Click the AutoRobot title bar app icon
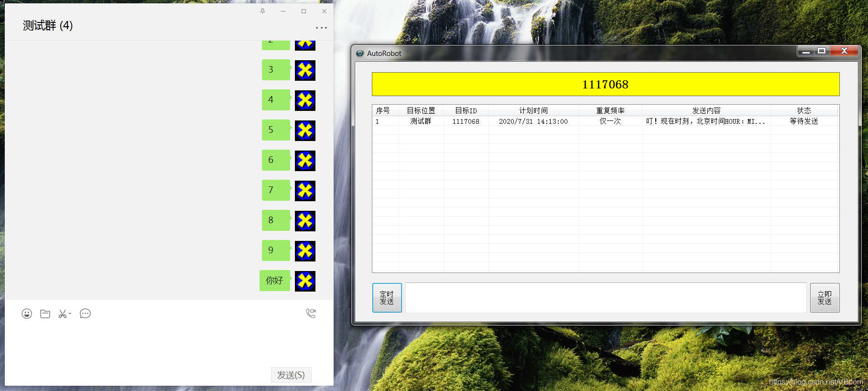Image resolution: width=868 pixels, height=391 pixels. coord(360,53)
